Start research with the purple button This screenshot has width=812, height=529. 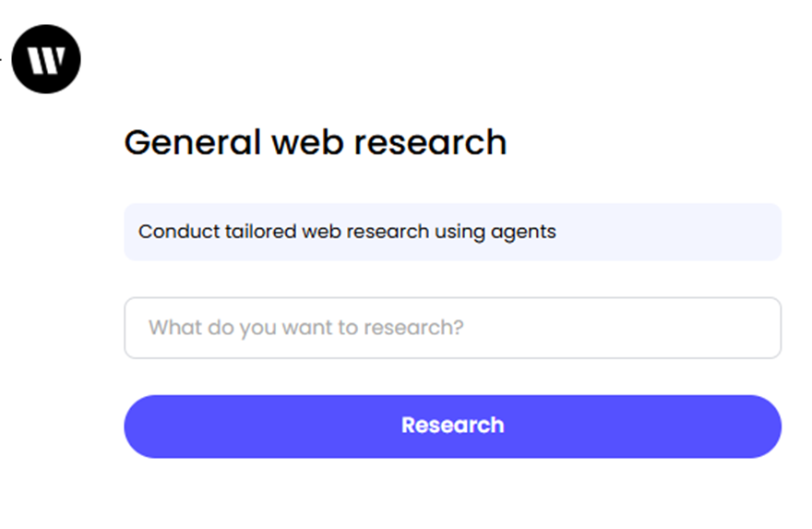pos(453,427)
